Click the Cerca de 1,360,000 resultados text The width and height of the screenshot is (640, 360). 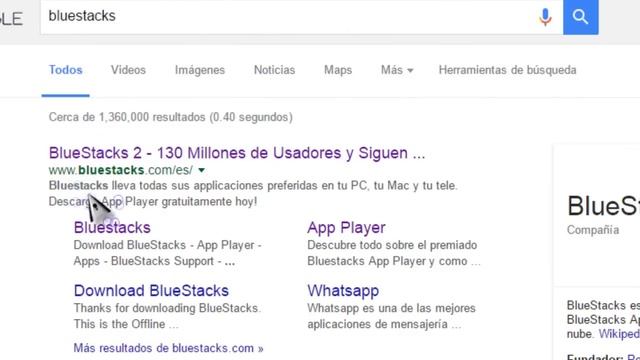(x=171, y=117)
